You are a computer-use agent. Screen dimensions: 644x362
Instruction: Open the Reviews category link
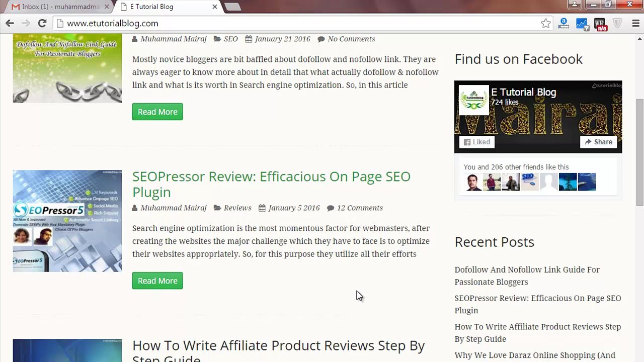[237, 208]
